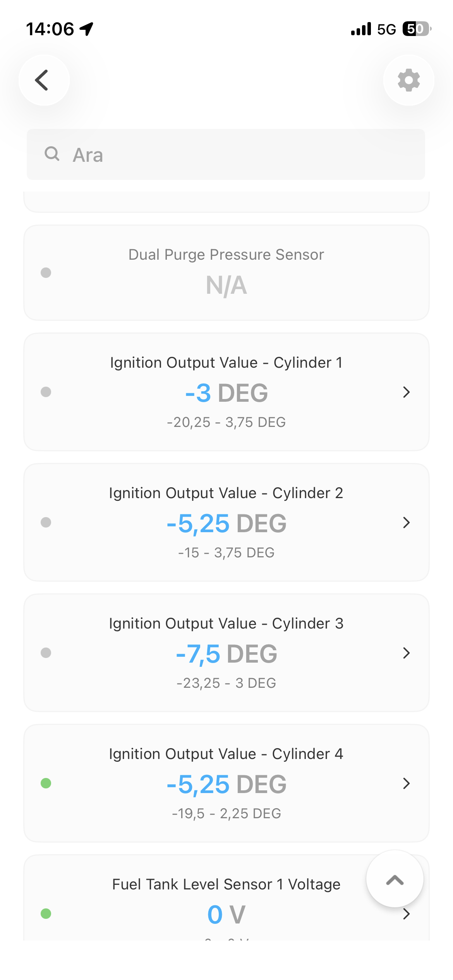
Task: Expand Cylinder 3 details via chevron
Action: [406, 653]
